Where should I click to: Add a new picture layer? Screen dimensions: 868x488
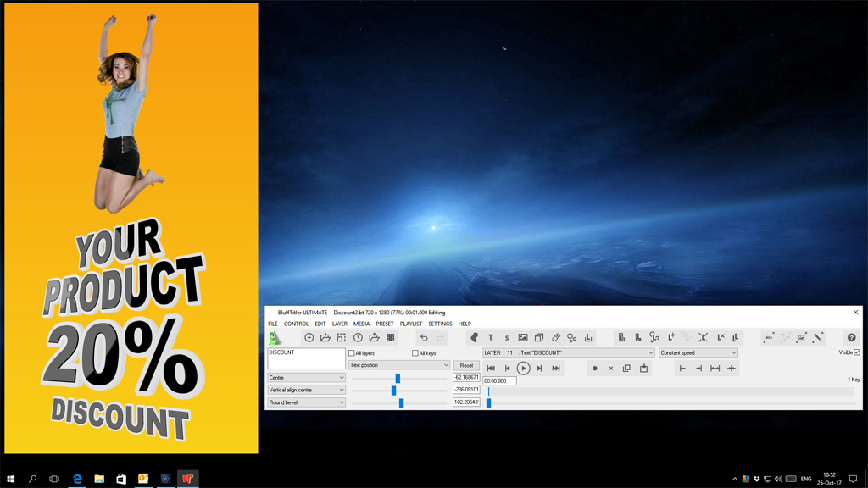click(523, 338)
